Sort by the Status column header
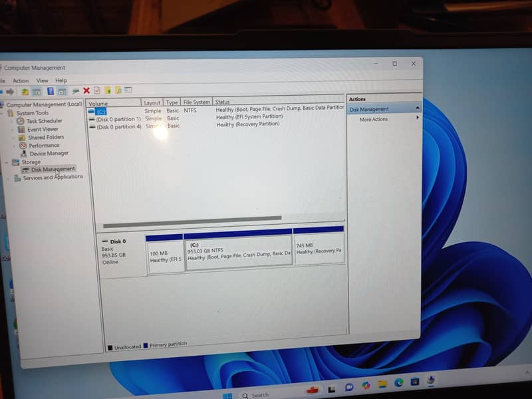Image resolution: width=532 pixels, height=399 pixels. pyautogui.click(x=278, y=101)
